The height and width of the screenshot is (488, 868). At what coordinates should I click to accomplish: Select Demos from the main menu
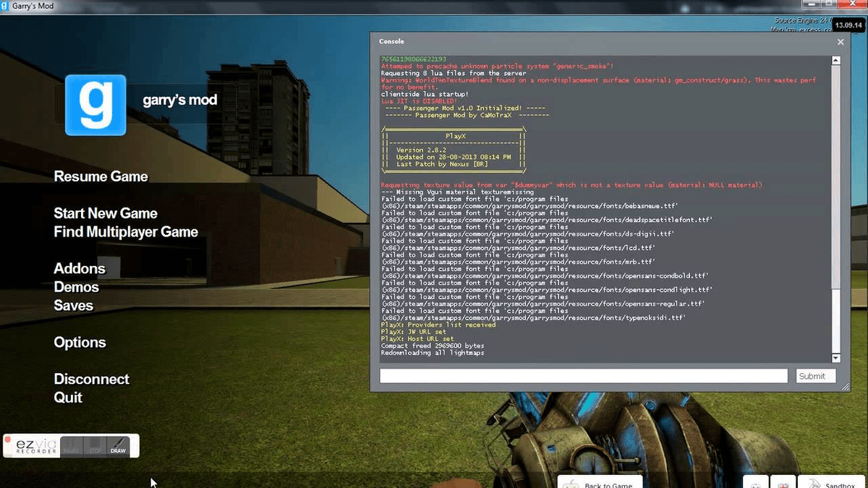click(77, 287)
